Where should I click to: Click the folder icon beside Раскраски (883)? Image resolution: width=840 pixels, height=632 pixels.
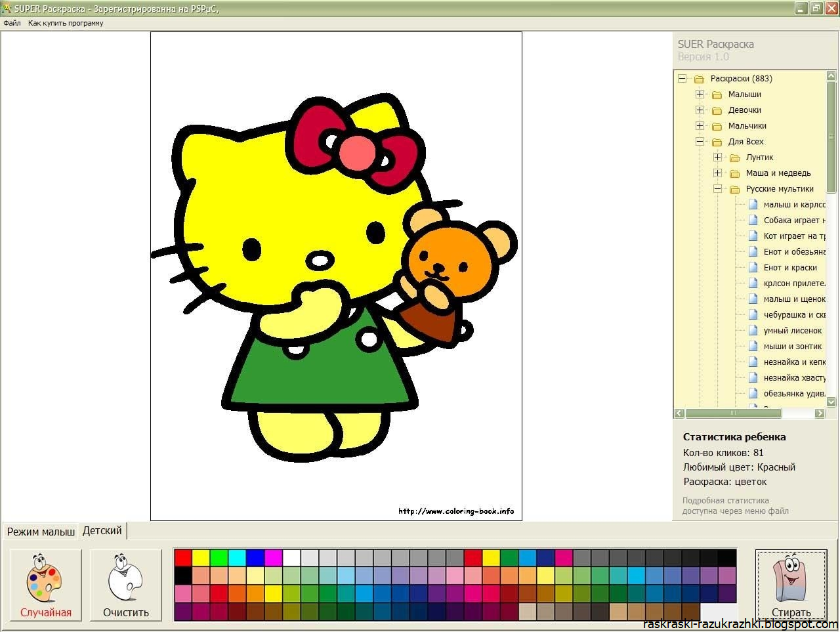(700, 79)
